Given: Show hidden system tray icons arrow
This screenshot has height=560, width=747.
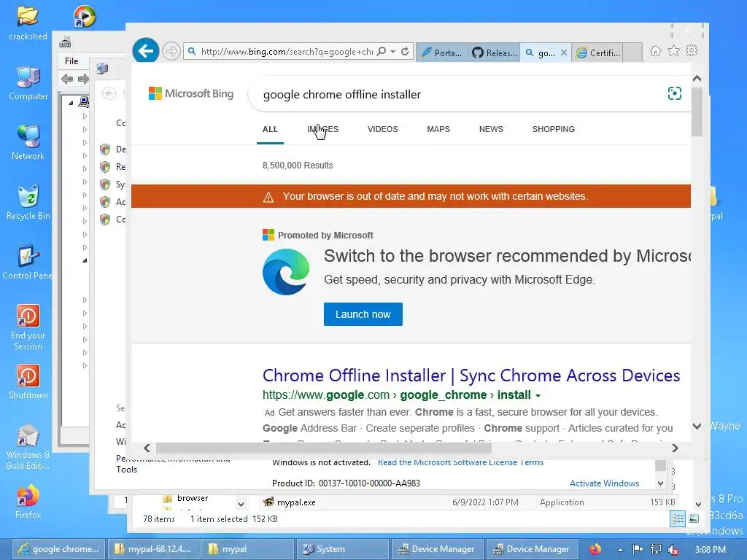Looking at the screenshot, I should [620, 550].
